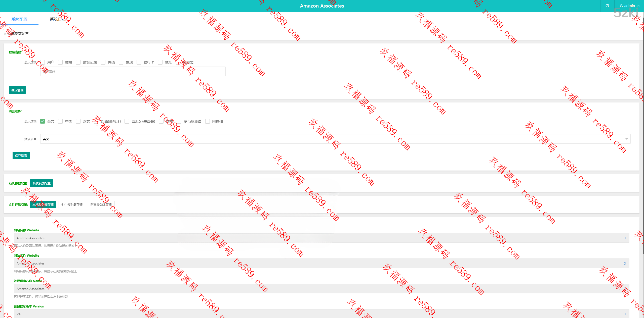Switch to the 系统日志 tab
The image size is (644, 318).
(58, 19)
